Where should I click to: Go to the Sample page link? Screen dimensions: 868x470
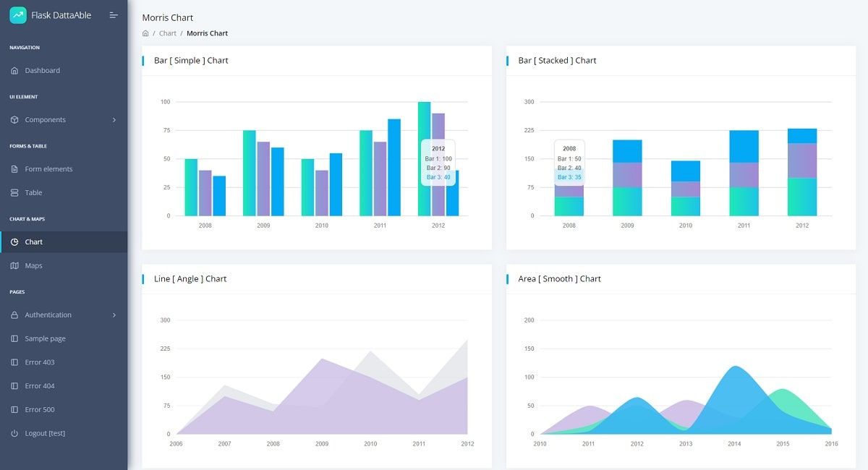(64, 339)
